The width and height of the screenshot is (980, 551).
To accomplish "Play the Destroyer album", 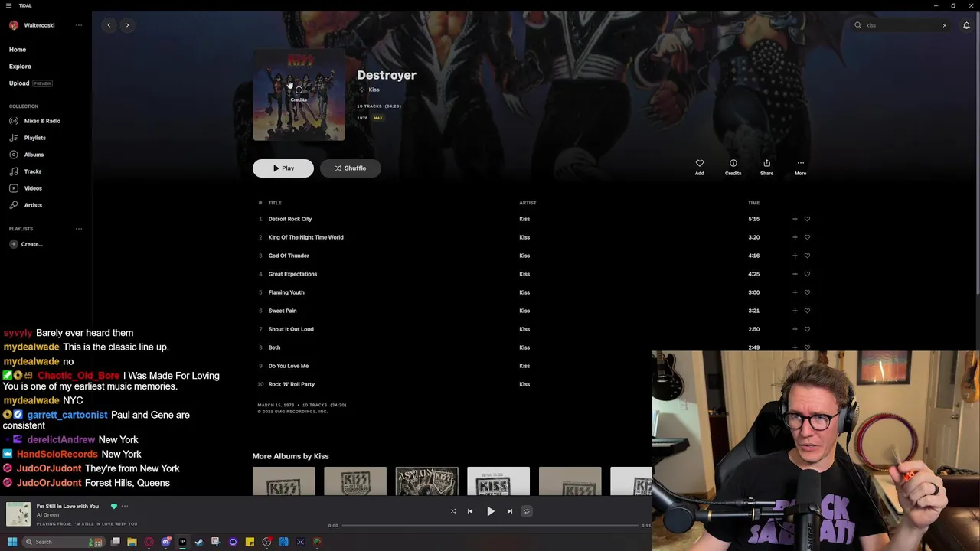I will click(x=283, y=168).
